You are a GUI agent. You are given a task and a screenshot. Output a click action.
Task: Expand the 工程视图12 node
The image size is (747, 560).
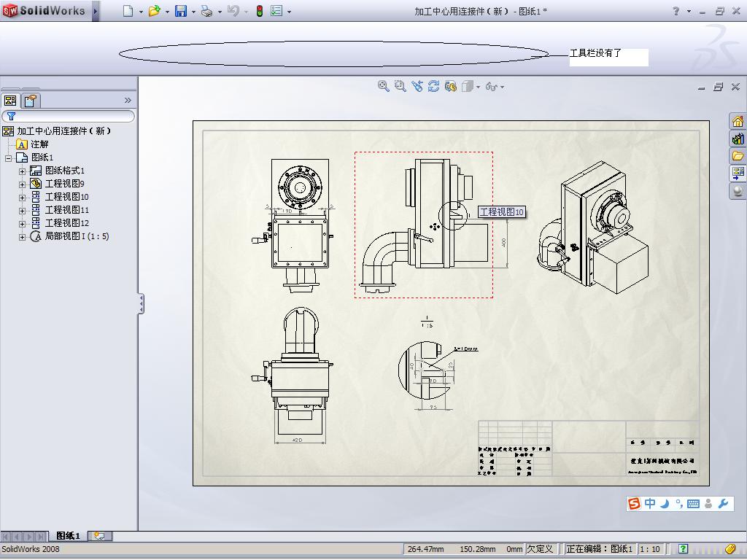coord(22,223)
